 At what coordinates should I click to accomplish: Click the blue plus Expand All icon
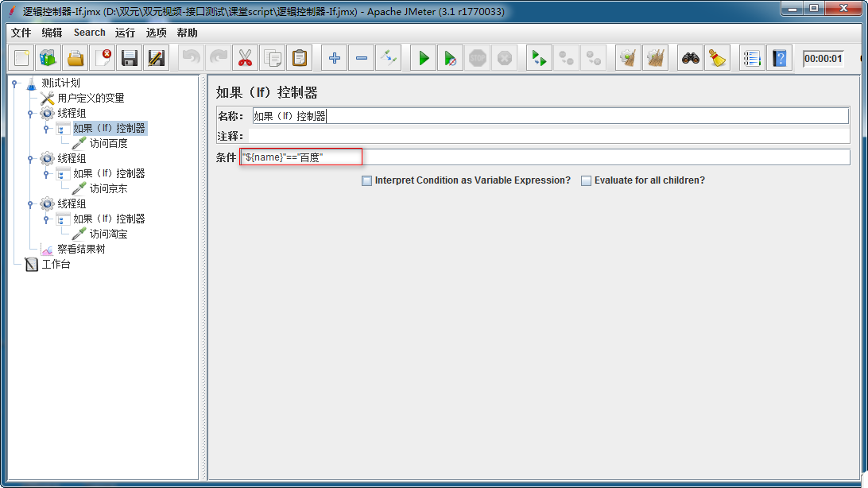click(335, 58)
